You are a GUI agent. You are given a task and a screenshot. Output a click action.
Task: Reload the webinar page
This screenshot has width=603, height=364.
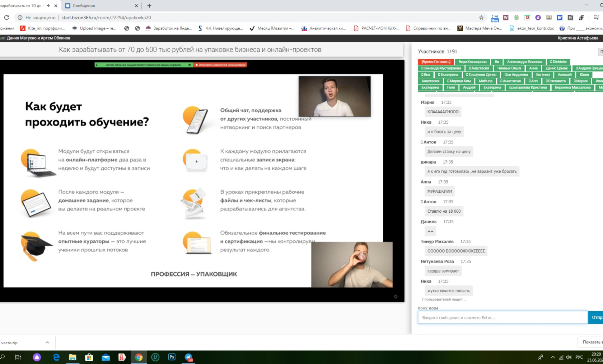[6, 17]
